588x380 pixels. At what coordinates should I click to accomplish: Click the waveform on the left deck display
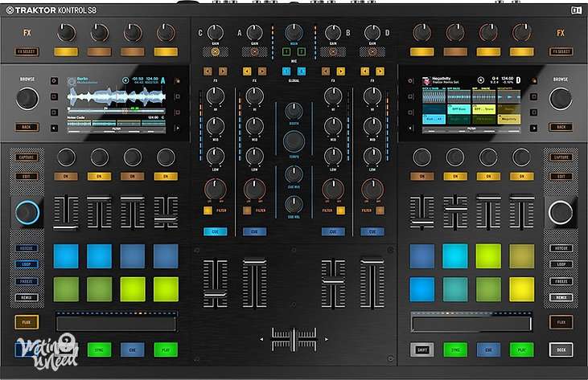[117, 97]
